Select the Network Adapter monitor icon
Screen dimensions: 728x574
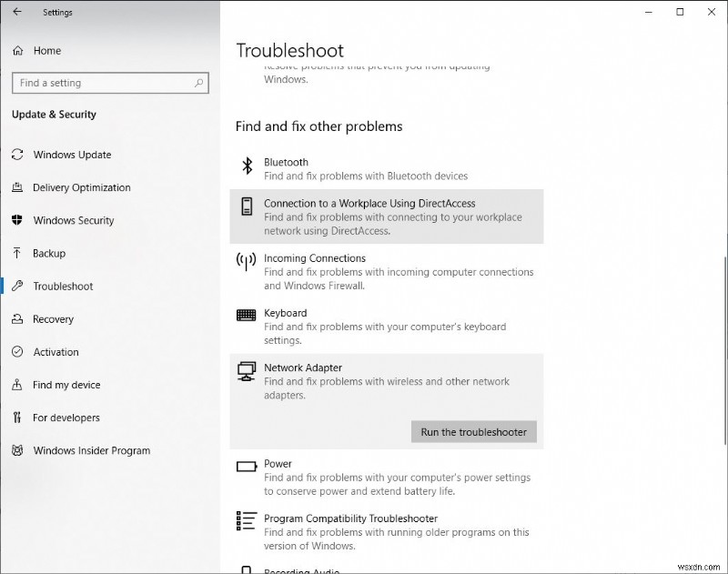[246, 372]
